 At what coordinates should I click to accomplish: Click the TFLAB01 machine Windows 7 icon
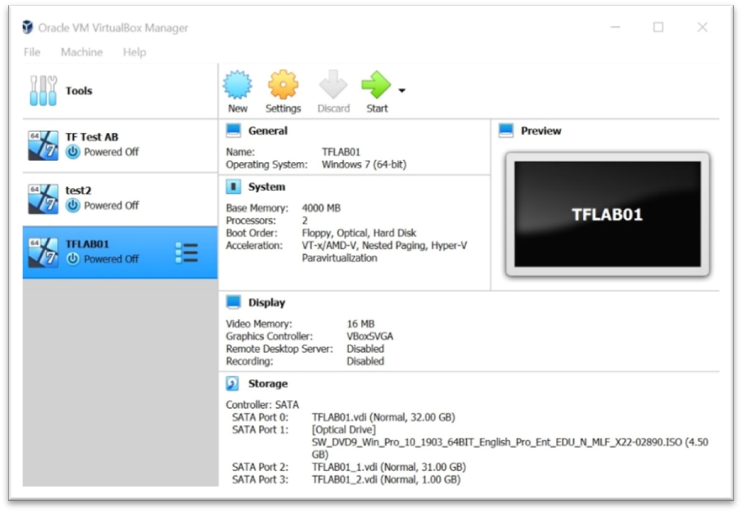click(x=43, y=253)
